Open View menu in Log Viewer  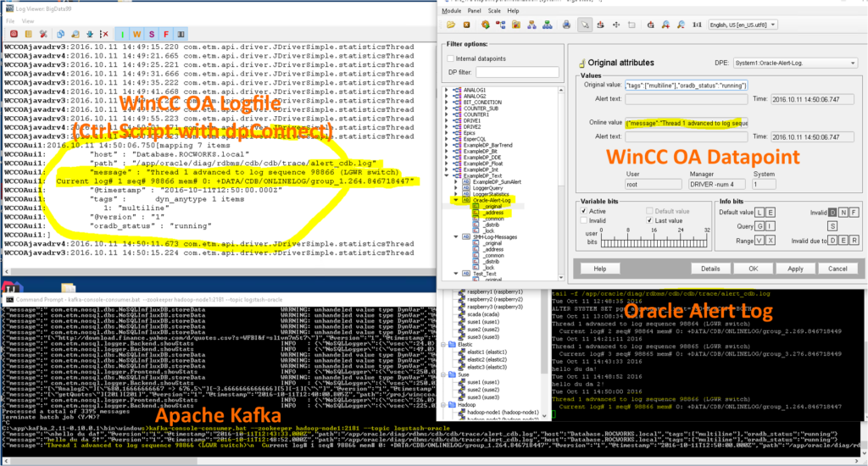coord(28,21)
